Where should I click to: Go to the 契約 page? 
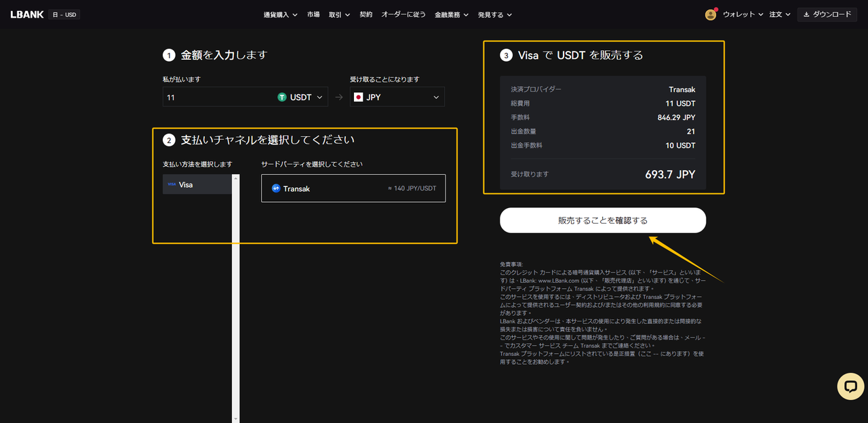coord(366,14)
